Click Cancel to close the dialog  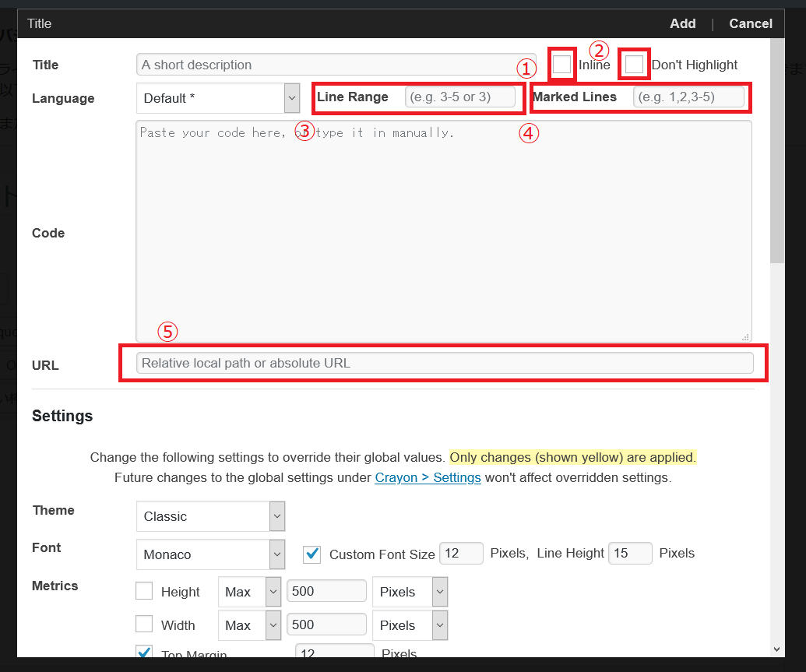pos(750,23)
